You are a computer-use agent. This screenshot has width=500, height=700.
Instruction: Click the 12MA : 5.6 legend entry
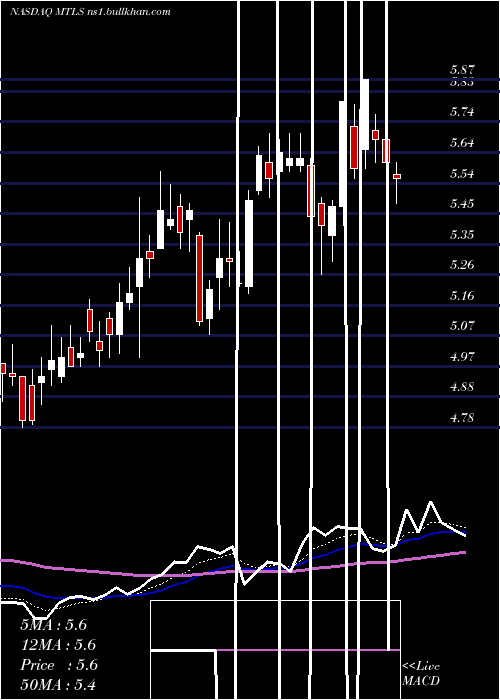coord(58,645)
